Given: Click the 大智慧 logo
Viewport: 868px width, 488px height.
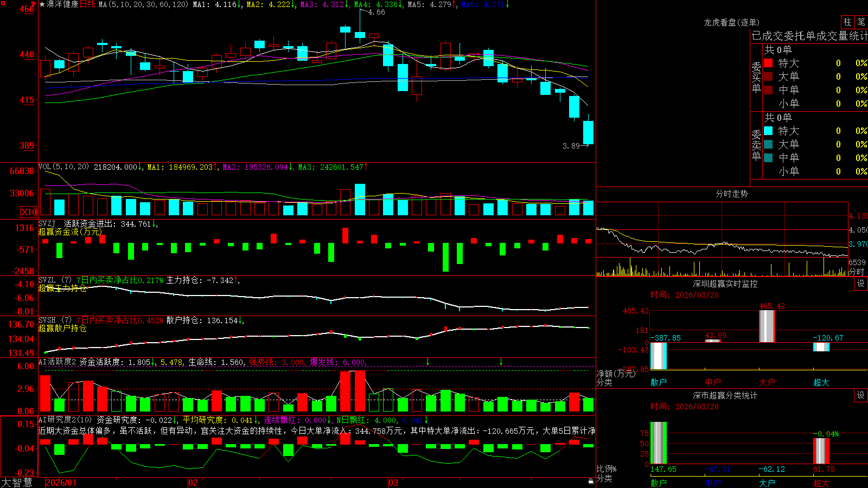Looking at the screenshot, I should pos(17,483).
